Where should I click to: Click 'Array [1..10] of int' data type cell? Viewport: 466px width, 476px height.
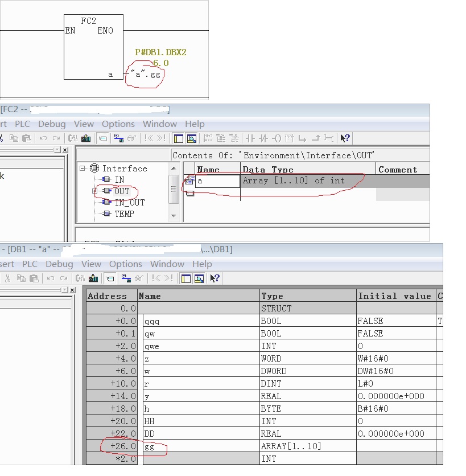(308, 181)
